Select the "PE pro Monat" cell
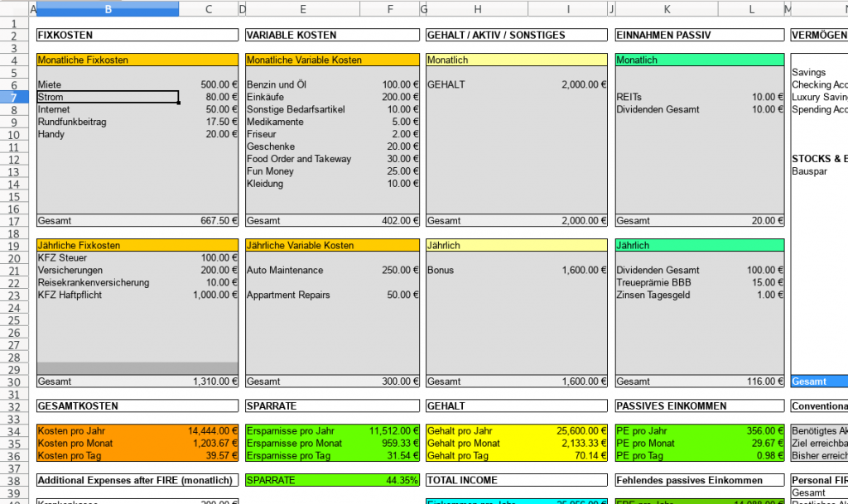Screen dimensions: 848x504 (667, 444)
